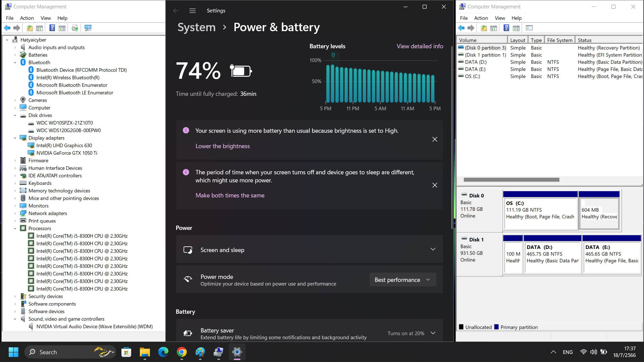644x362 pixels.
Task: Dismiss the brightness battery warning
Action: tap(435, 139)
